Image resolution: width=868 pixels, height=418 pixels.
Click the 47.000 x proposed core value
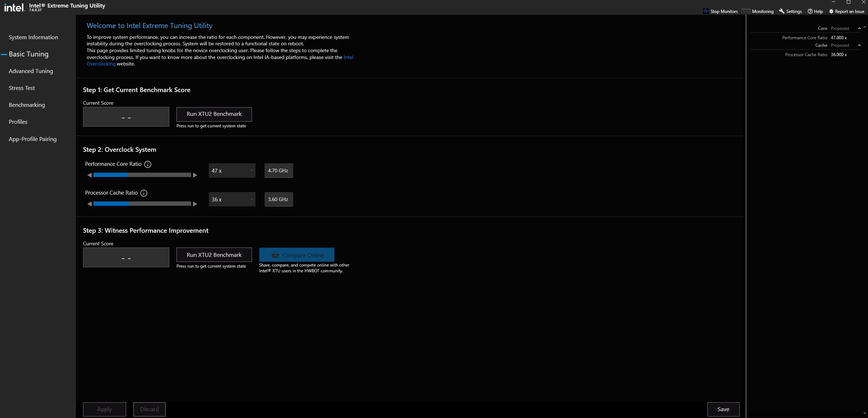pos(839,38)
